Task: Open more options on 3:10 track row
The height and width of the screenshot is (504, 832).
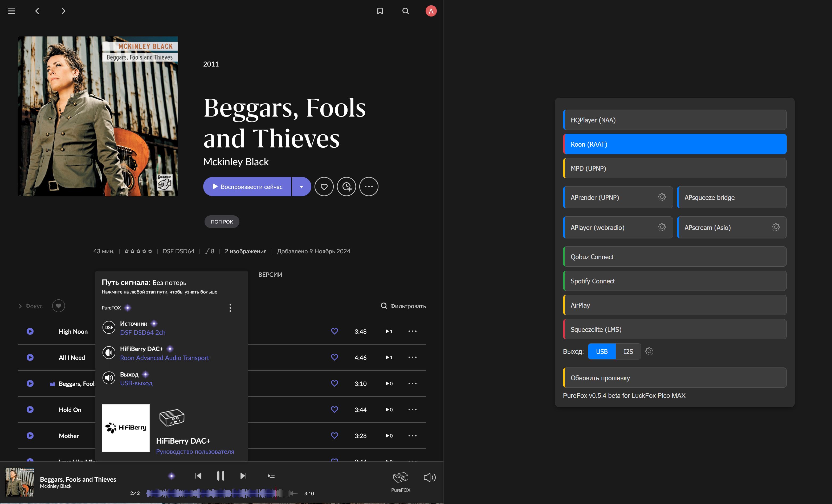Action: click(x=412, y=383)
